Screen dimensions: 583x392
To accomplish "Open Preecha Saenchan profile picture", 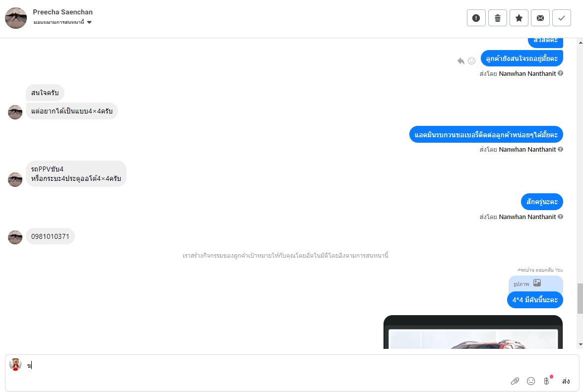I will [x=15, y=18].
